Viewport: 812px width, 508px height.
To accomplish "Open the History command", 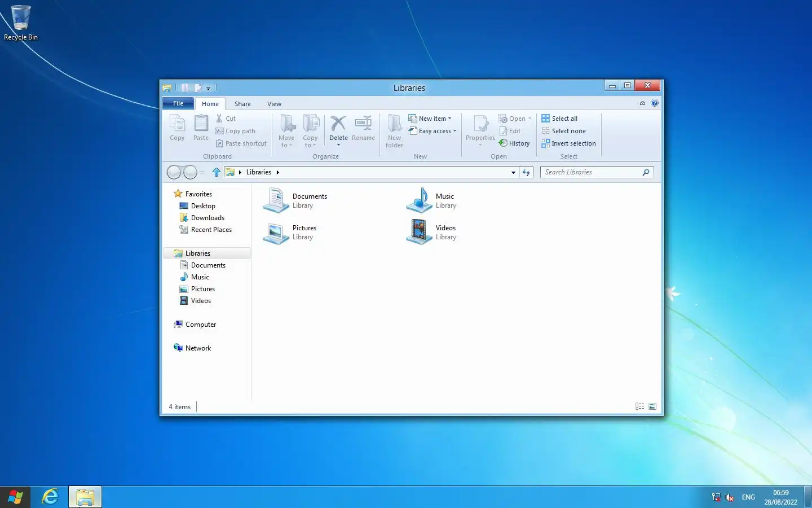I will [514, 143].
